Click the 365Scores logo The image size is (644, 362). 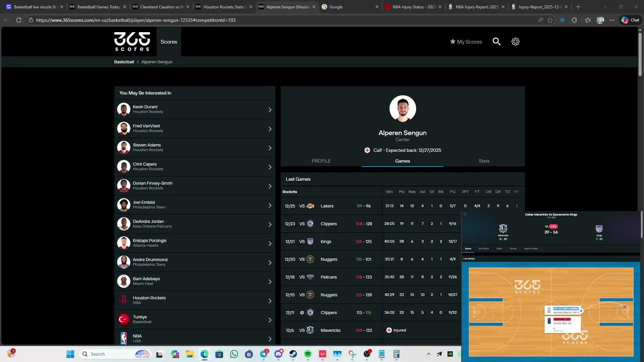[132, 41]
